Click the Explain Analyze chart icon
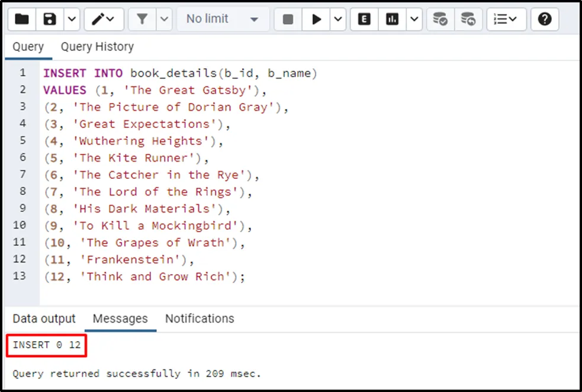This screenshot has width=582, height=392. pyautogui.click(x=392, y=20)
